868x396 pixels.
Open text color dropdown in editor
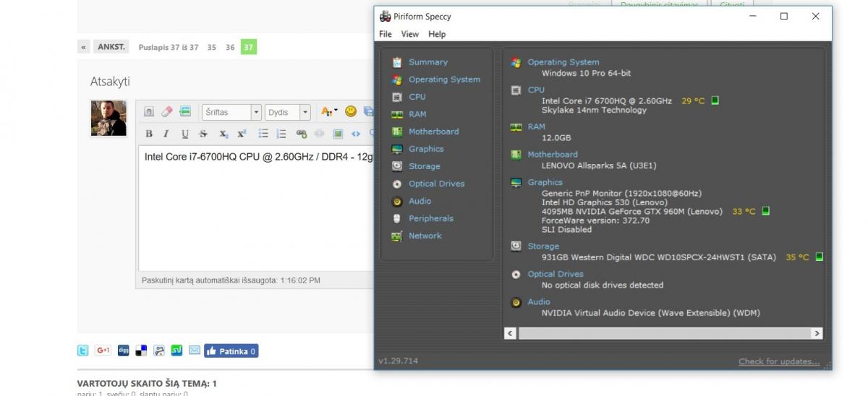(x=329, y=112)
